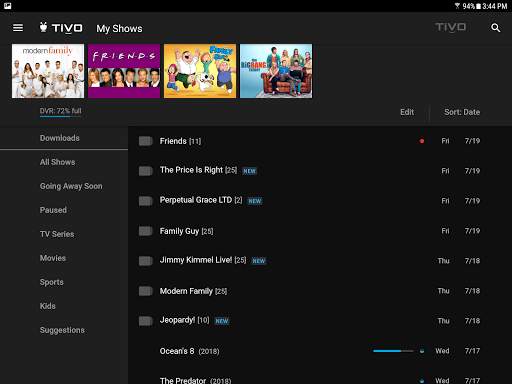Click NEW badge on Perpetual Grace LTD
This screenshot has height=384, width=512.
point(255,201)
